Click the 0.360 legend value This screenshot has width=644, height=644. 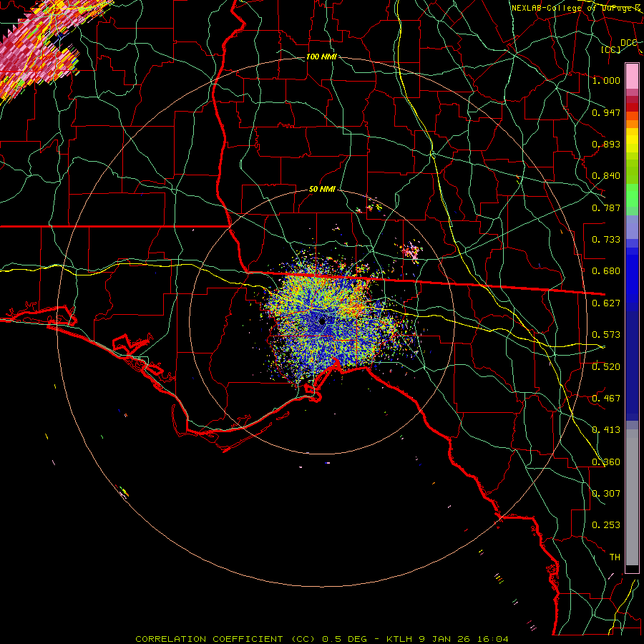point(606,462)
